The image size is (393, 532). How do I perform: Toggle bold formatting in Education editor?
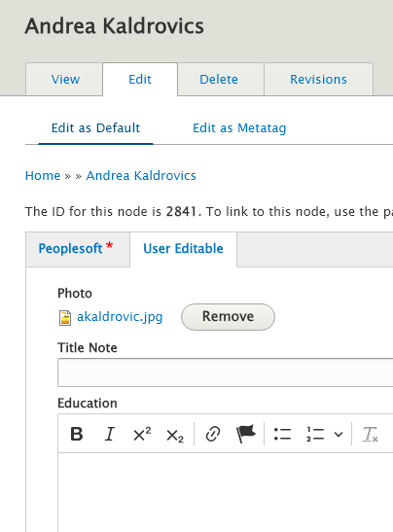point(77,434)
